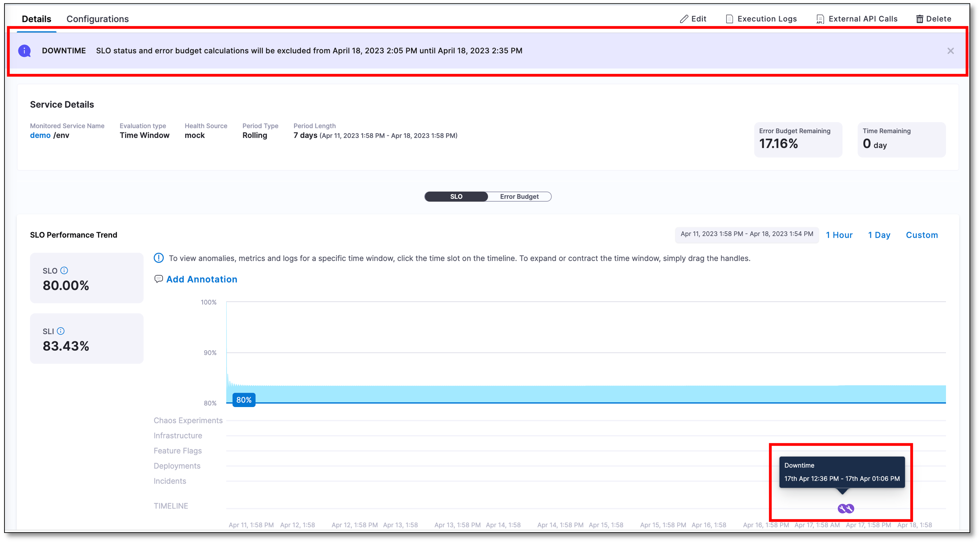Click the Add Annotation link

pos(202,279)
